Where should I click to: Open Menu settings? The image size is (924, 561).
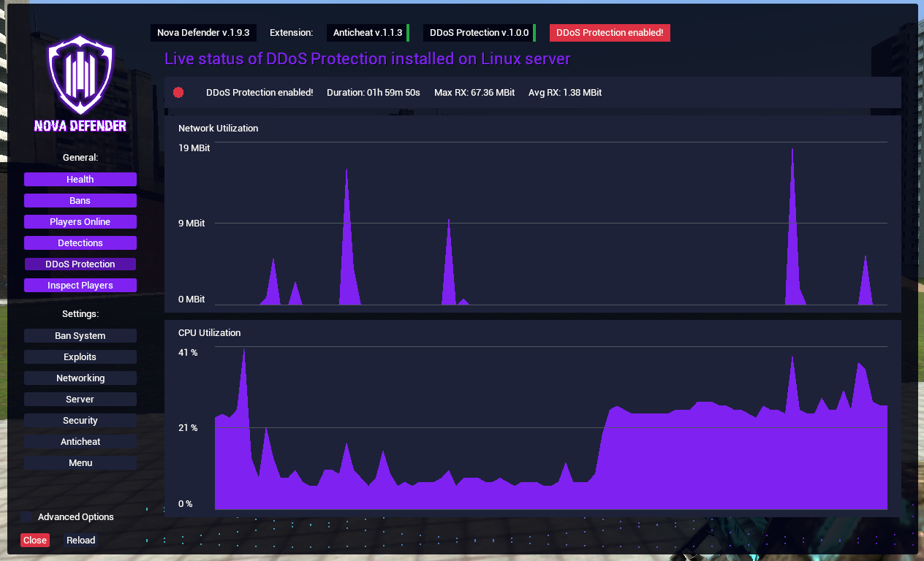(x=80, y=463)
